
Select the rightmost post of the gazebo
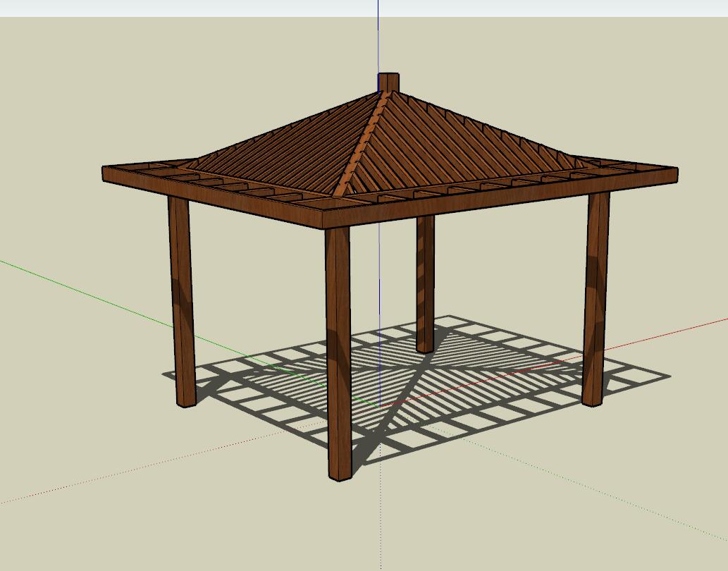click(x=596, y=299)
